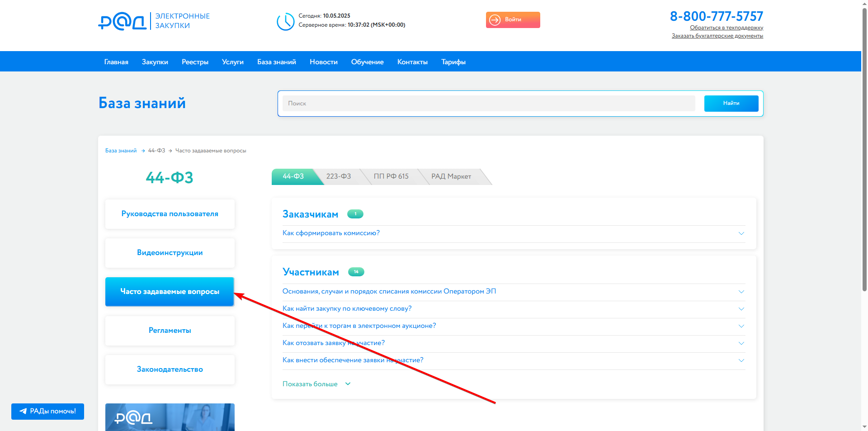Expand chevron for 'Основания, случаи и порядок списания'
This screenshot has height=431, width=868.
pyautogui.click(x=741, y=292)
